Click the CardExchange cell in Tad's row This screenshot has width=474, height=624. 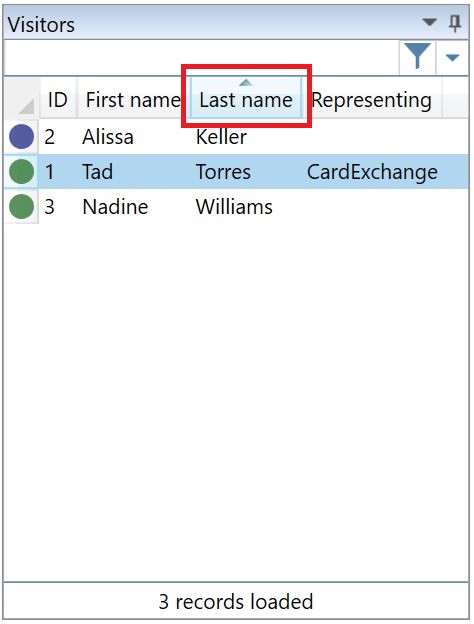pos(372,172)
